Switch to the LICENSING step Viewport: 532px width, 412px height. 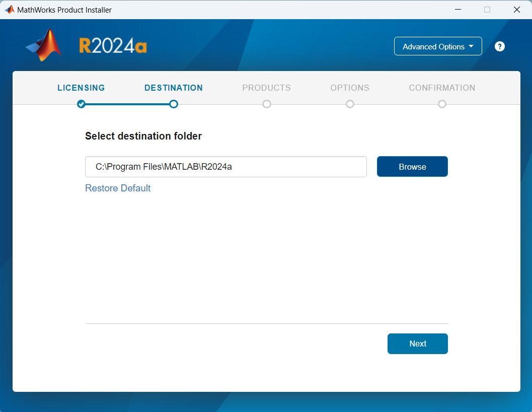coord(81,88)
